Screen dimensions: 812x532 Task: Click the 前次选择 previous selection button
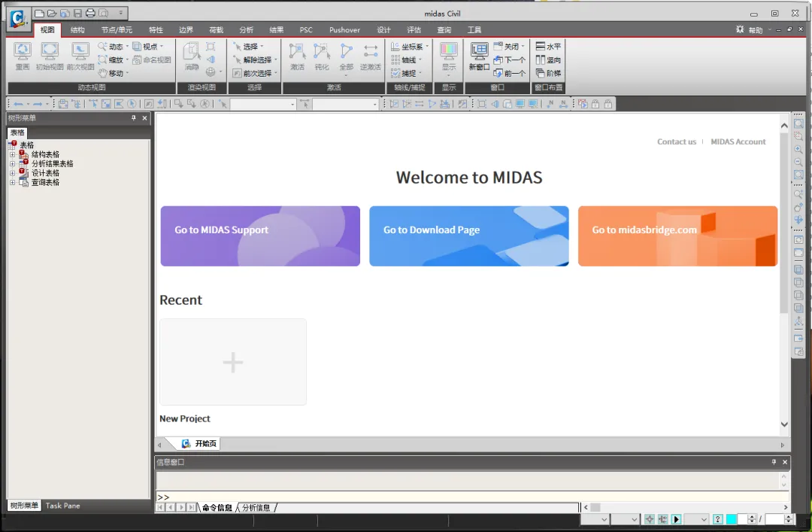(x=255, y=73)
